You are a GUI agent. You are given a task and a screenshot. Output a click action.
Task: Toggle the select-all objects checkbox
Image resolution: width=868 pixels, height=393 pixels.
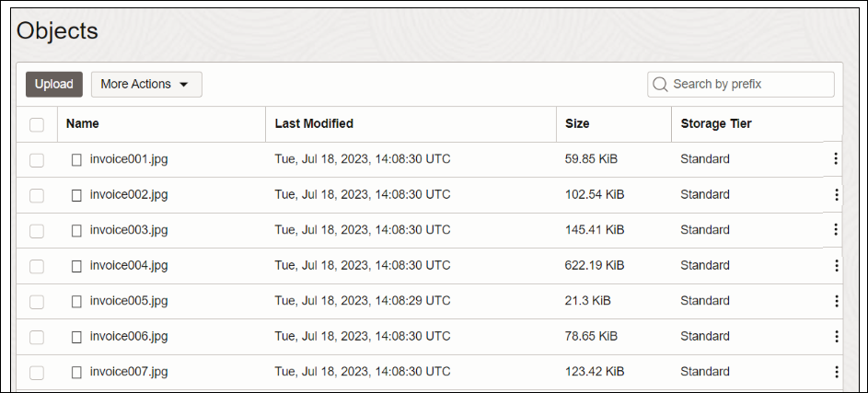point(37,124)
